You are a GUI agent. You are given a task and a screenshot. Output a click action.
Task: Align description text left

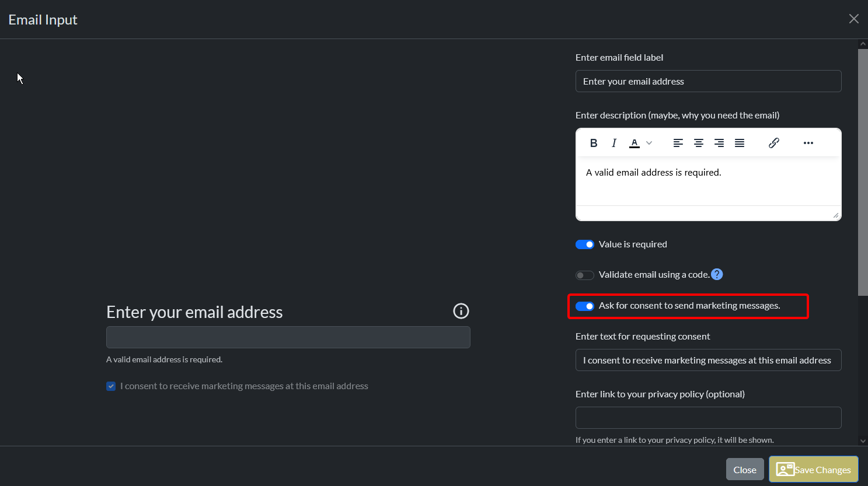[678, 143]
